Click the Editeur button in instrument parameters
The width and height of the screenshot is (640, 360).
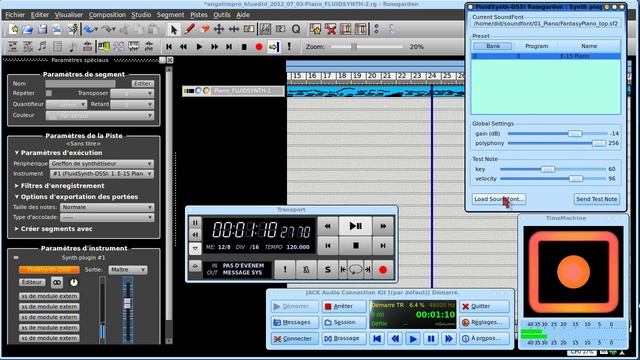[32, 282]
